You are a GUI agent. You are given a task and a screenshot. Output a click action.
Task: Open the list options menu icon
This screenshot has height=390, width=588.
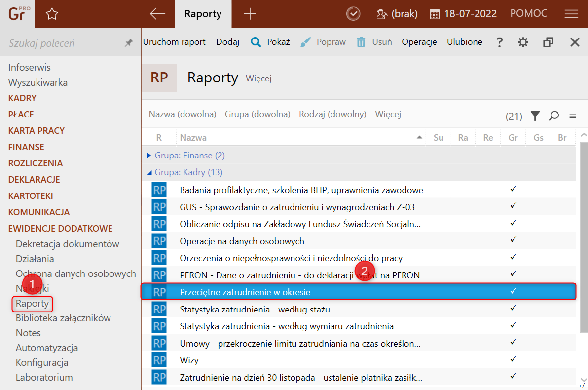[573, 116]
